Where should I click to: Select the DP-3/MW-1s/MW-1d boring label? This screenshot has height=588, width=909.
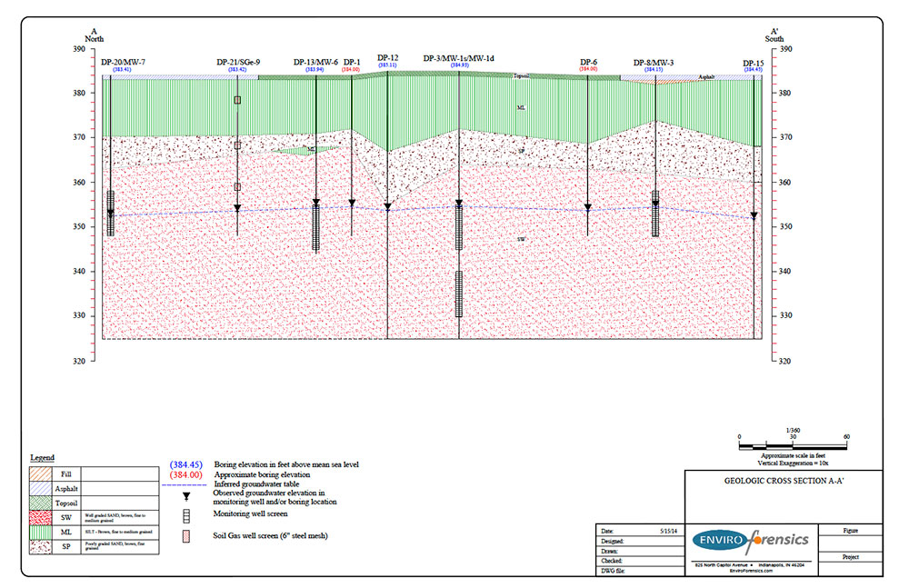[x=458, y=58]
